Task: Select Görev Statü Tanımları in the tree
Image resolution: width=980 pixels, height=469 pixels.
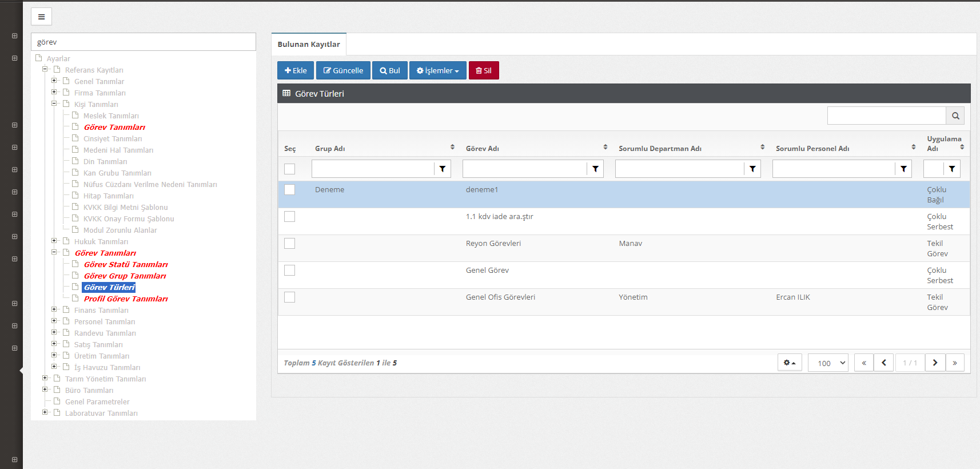Action: coord(126,264)
